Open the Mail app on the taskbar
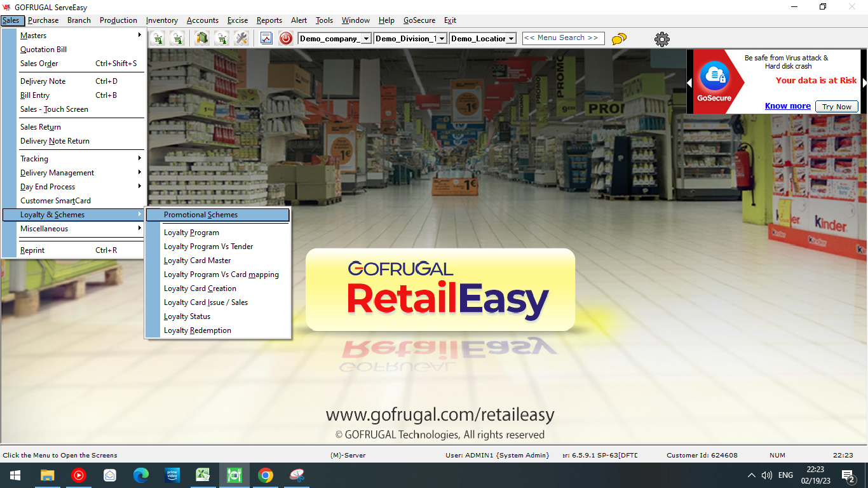The image size is (868, 488). [x=109, y=475]
